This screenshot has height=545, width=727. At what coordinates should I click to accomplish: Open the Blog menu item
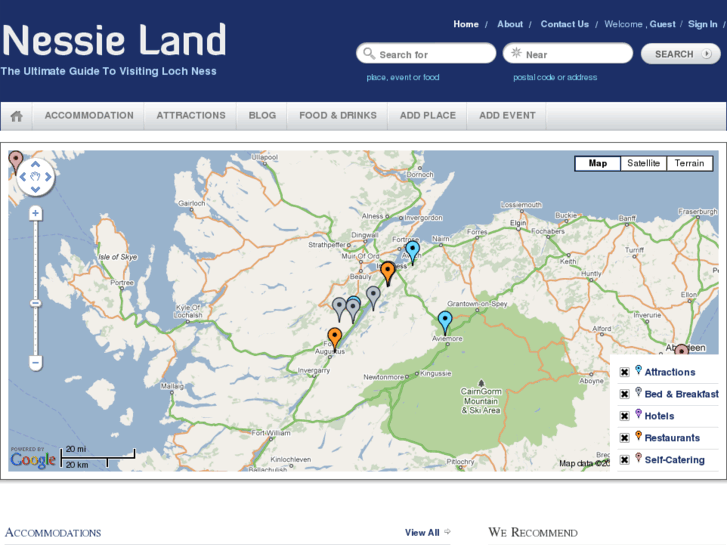pyautogui.click(x=262, y=115)
